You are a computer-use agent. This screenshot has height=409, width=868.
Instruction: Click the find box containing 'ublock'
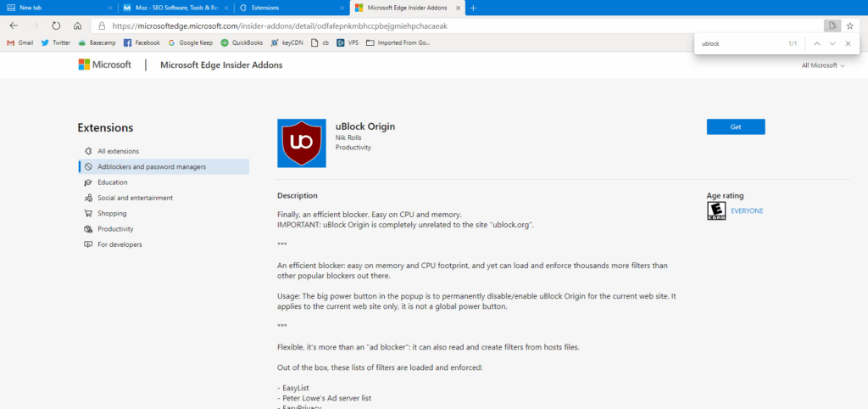742,43
